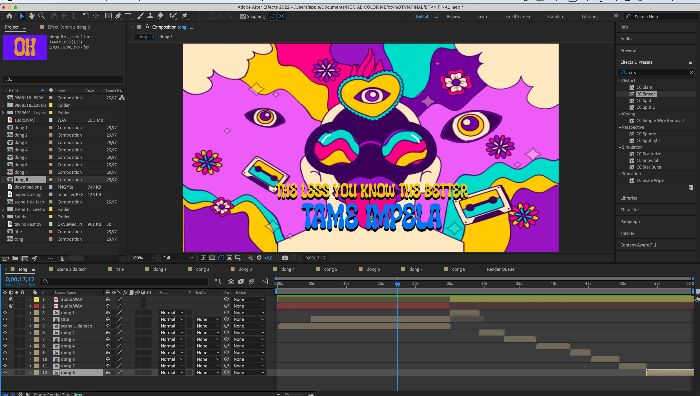Select the Clone Stamp tool
Image resolution: width=700 pixels, height=396 pixels.
pyautogui.click(x=150, y=16)
